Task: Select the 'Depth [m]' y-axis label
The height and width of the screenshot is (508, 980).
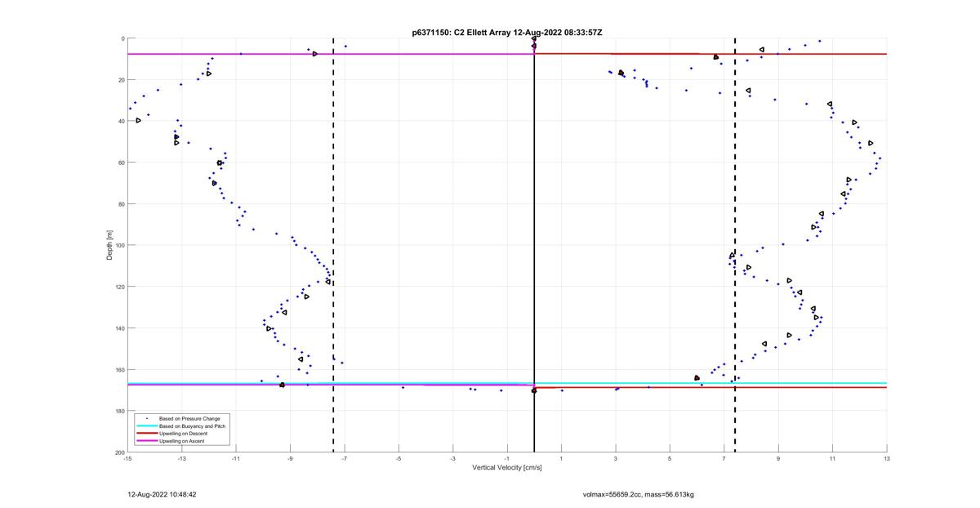Action: coord(109,245)
